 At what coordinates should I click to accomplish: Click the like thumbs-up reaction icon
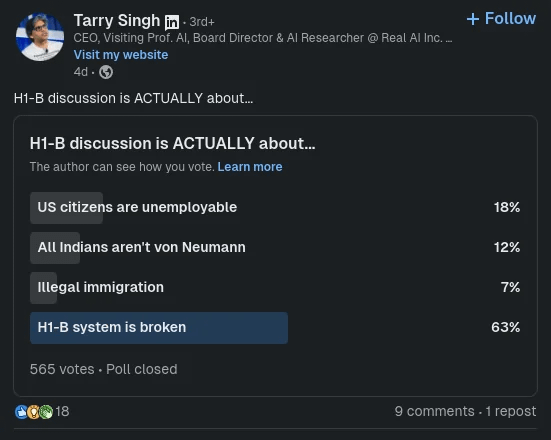click(x=21, y=412)
